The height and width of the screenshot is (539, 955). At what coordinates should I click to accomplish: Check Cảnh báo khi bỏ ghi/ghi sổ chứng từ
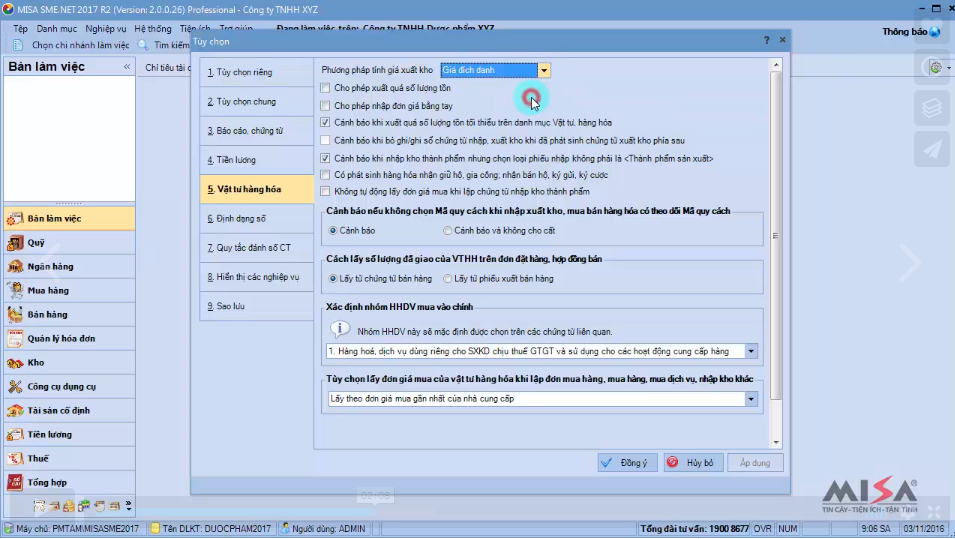325,140
